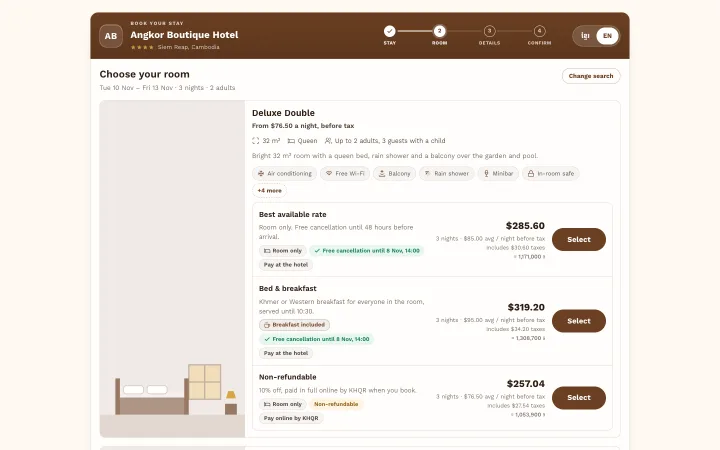
Task: Click the Air conditioning amenity chip
Action: (x=284, y=174)
